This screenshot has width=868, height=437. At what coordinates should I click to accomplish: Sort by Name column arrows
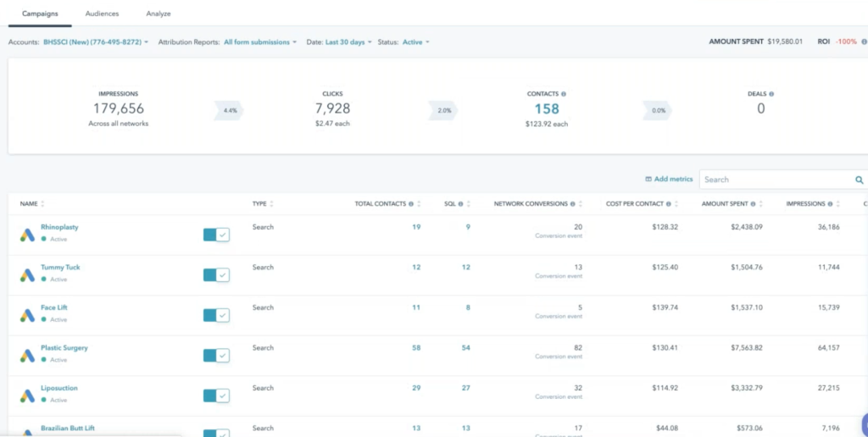tap(42, 204)
